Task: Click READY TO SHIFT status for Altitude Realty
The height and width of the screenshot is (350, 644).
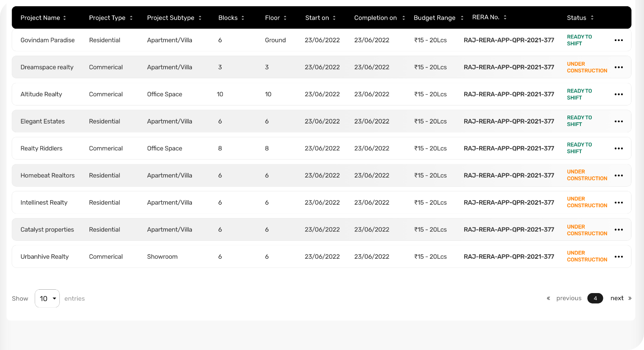Action: [579, 94]
